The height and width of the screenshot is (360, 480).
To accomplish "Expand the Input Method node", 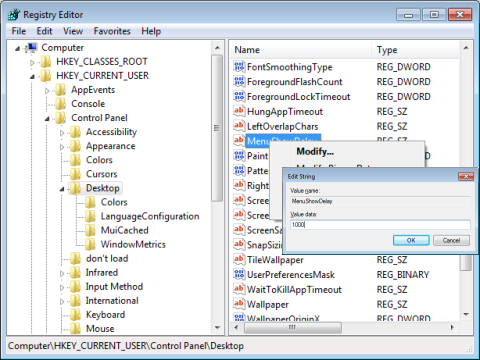I will tap(62, 287).
